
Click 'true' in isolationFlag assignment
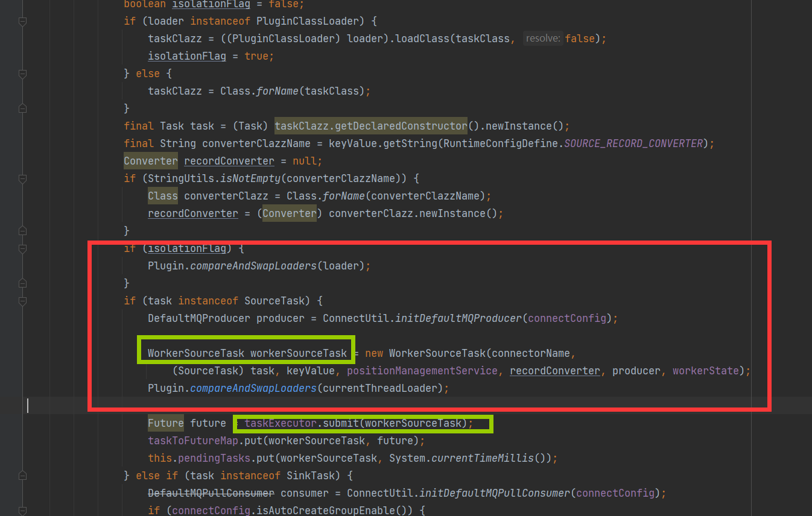(x=256, y=56)
